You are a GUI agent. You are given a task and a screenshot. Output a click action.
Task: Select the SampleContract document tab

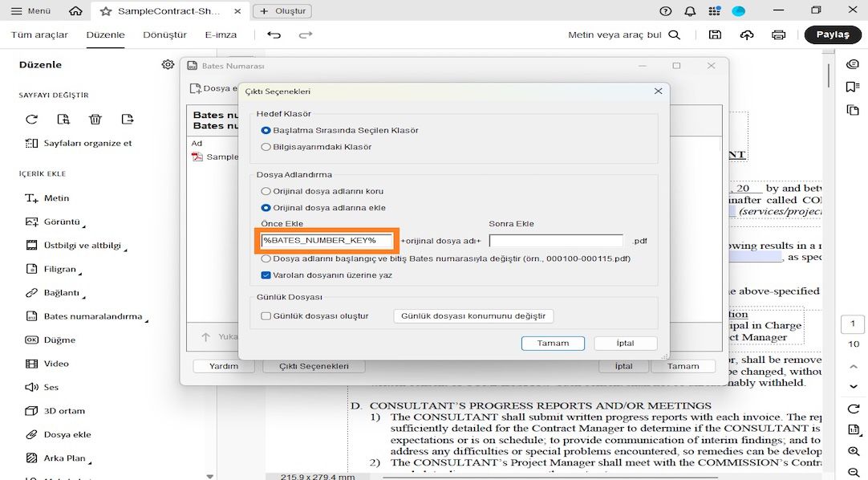168,11
